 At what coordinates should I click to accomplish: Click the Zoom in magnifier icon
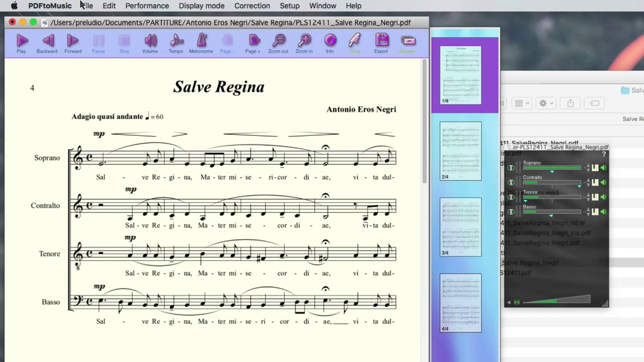(304, 41)
